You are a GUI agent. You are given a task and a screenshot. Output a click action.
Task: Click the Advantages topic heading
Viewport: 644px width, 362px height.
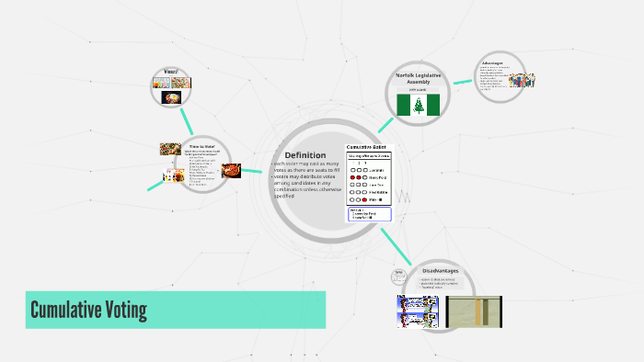click(492, 63)
